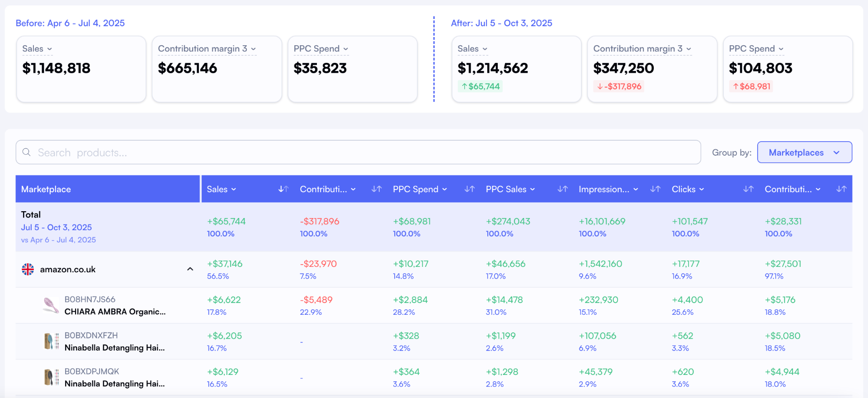Image resolution: width=868 pixels, height=398 pixels.
Task: Sort the first Contributi... column using its arrows
Action: [377, 189]
